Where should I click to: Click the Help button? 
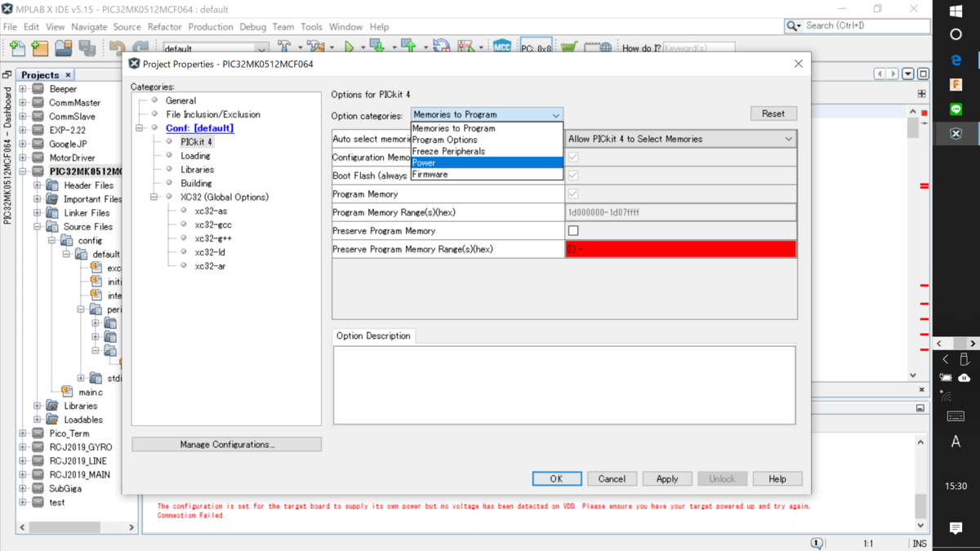coord(777,479)
